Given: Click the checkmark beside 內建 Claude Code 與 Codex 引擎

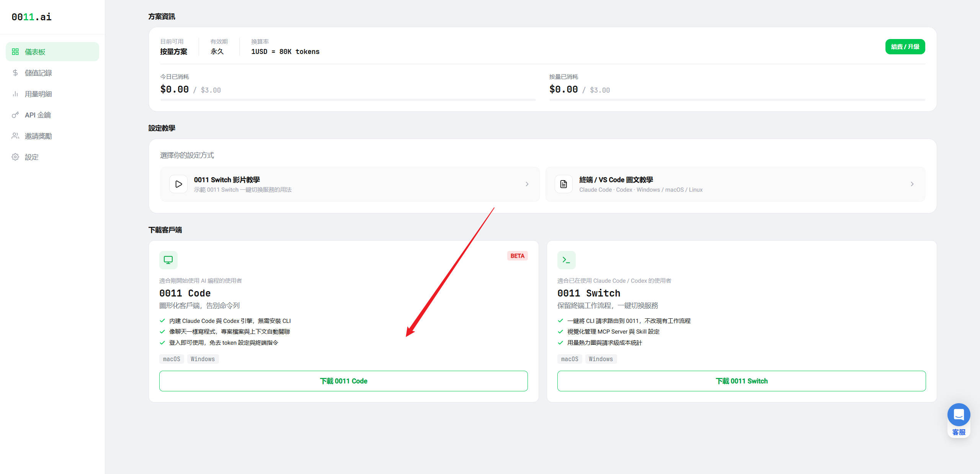Looking at the screenshot, I should [162, 321].
